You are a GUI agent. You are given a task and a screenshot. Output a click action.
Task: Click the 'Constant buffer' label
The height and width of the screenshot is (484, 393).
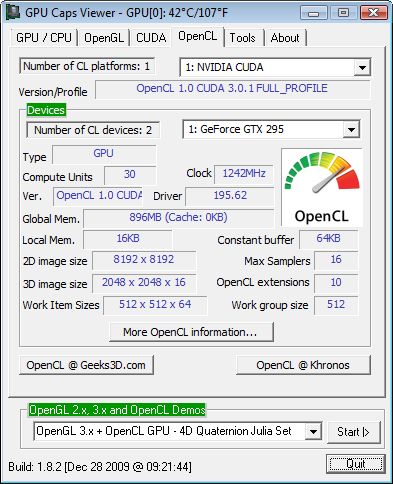[256, 240]
